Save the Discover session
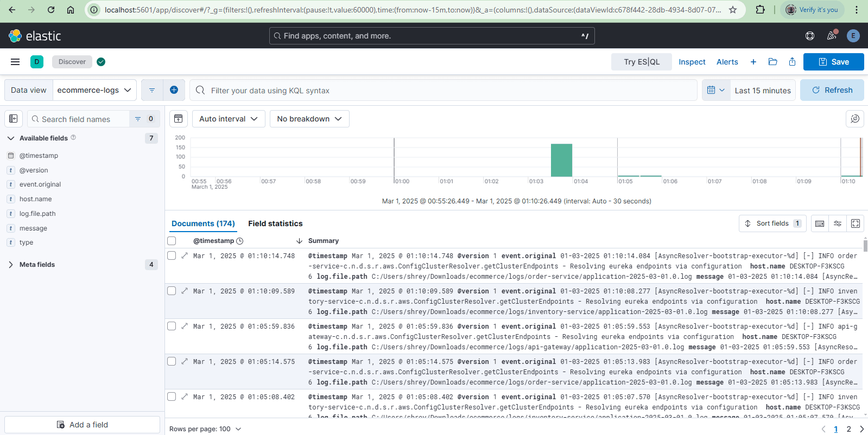 click(834, 62)
